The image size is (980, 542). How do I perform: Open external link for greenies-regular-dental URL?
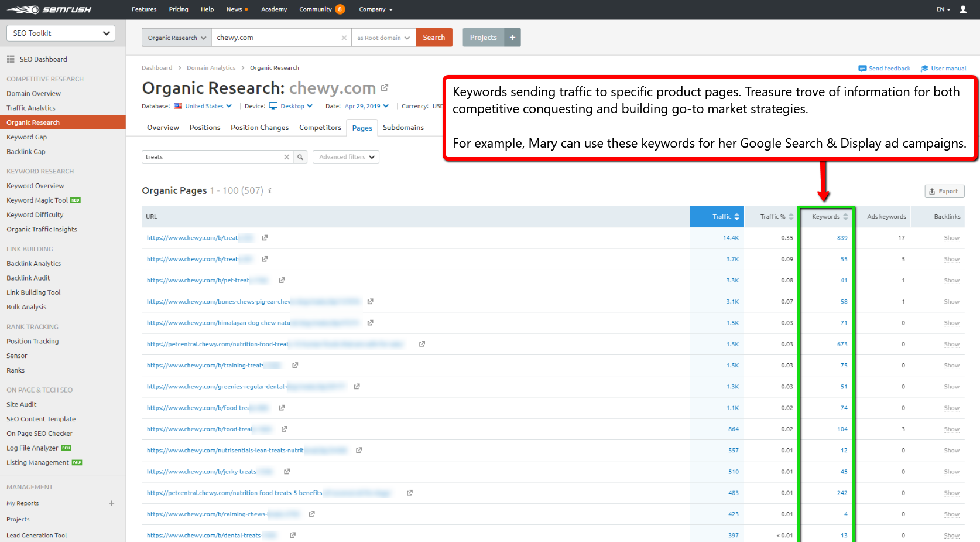pos(357,387)
